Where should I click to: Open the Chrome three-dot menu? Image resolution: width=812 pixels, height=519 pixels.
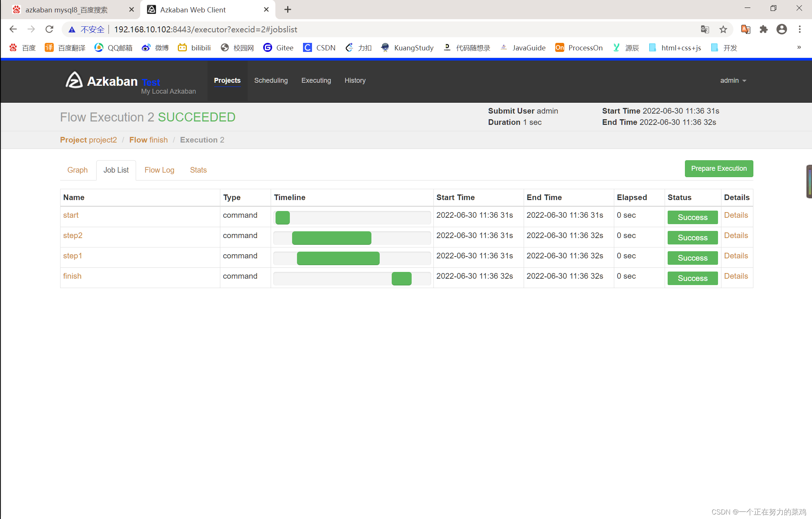[x=800, y=29]
